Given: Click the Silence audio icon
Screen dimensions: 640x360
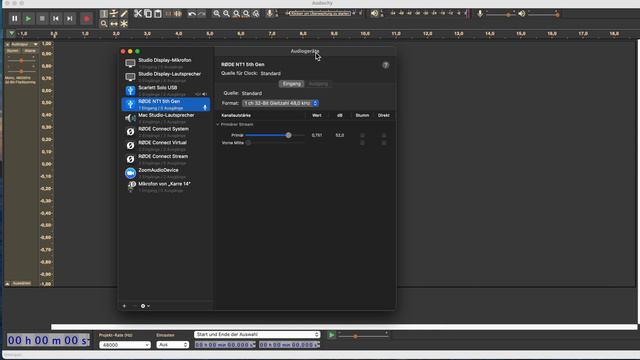Looking at the screenshot, I should (178, 14).
